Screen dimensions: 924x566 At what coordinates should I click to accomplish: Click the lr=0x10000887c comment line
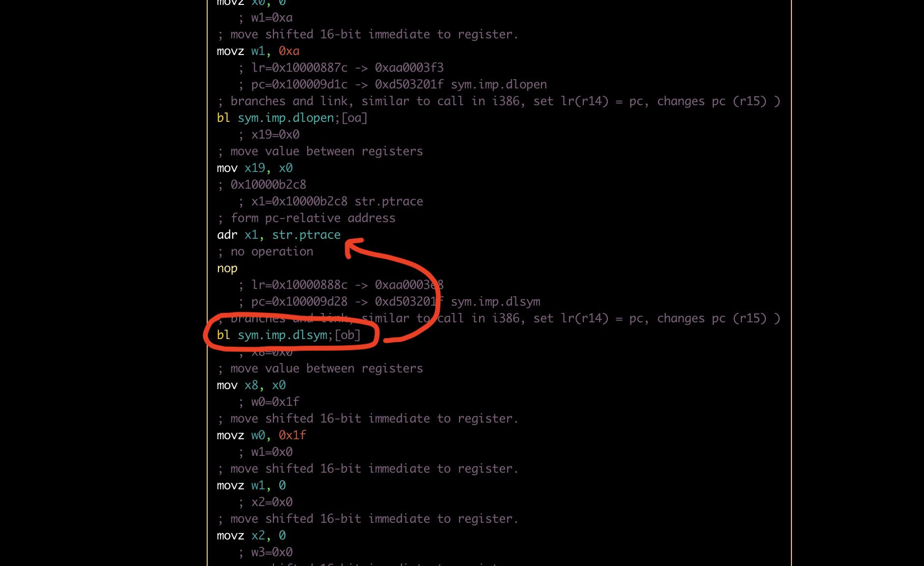tap(299, 68)
